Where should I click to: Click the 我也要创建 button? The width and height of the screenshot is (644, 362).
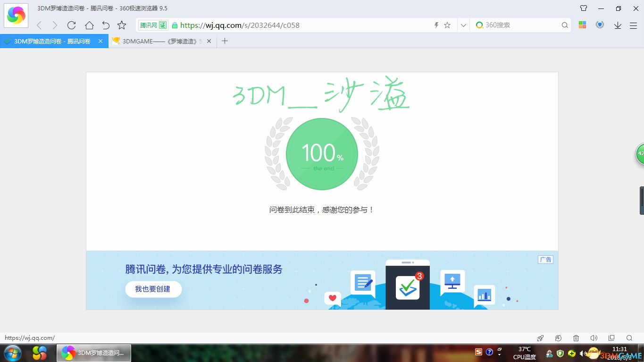[153, 289]
